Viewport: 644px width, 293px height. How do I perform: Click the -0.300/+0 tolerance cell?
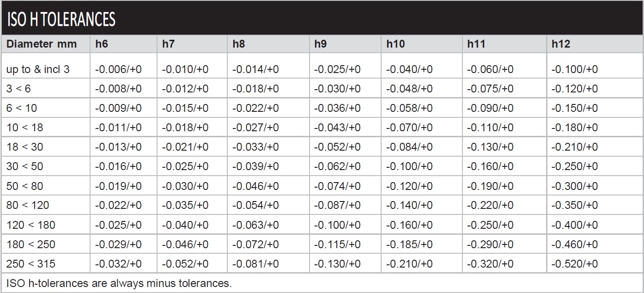[575, 186]
